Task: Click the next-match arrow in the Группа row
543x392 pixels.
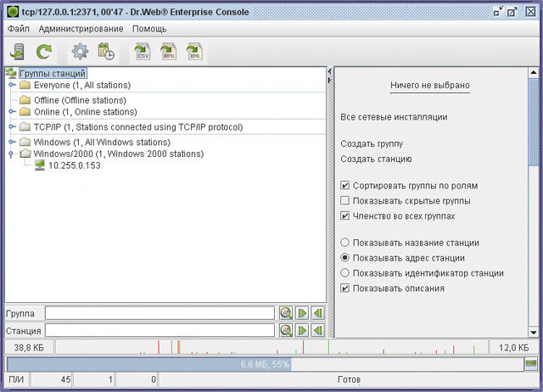Action: pos(302,313)
